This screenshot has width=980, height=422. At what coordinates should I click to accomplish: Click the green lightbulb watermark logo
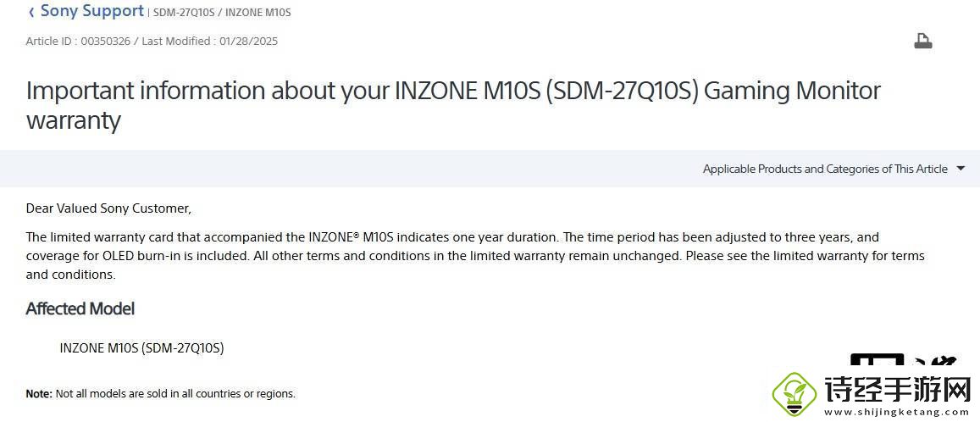(x=795, y=392)
